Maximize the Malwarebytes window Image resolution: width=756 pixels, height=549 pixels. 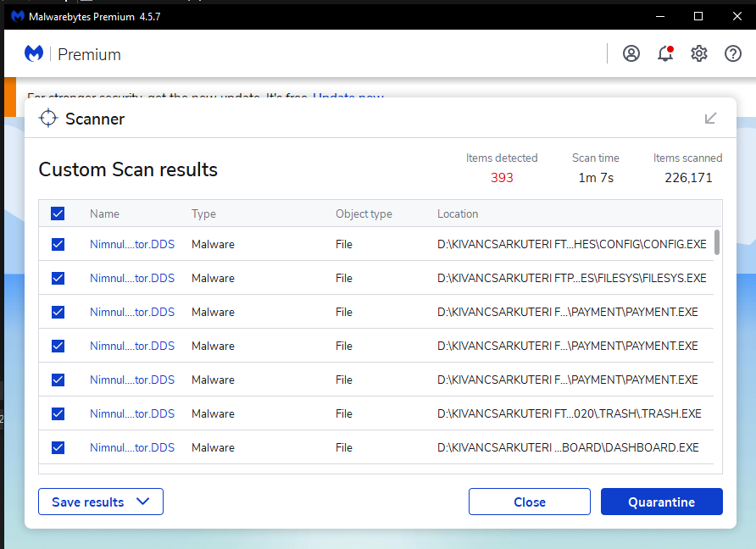[698, 16]
